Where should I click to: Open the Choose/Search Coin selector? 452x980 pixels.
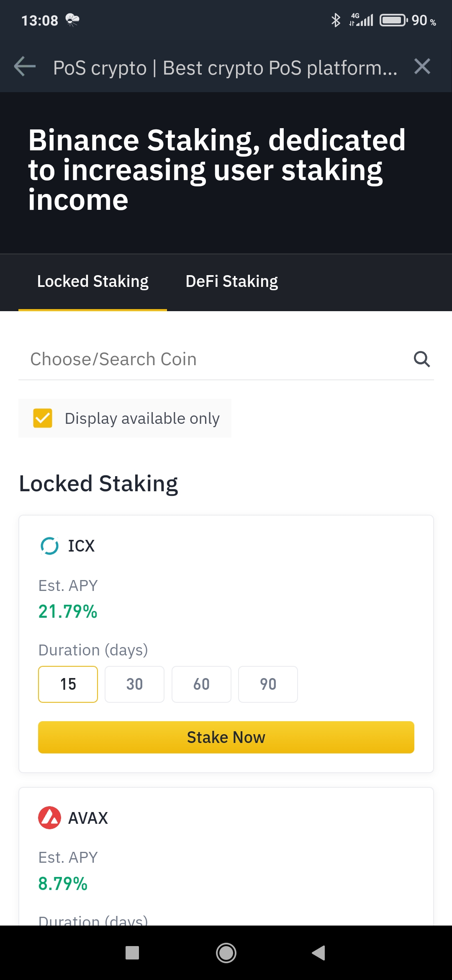[x=167, y=359]
